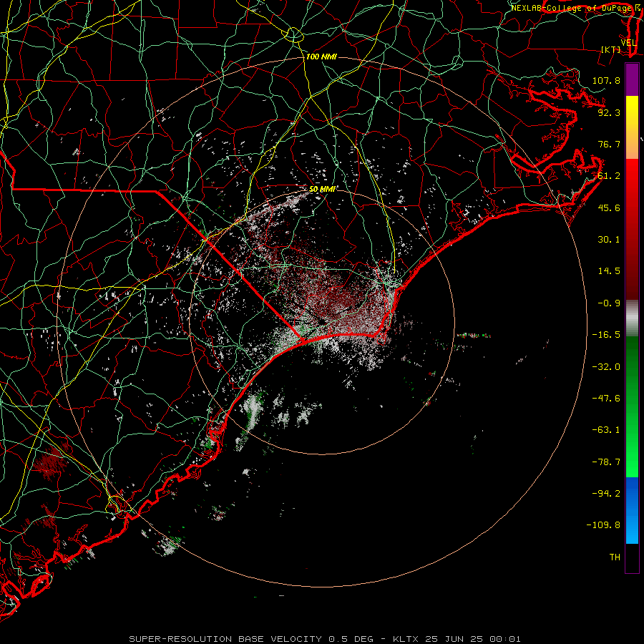Click the 14.5 velocity scale value
This screenshot has height=644, width=644.
pos(609,271)
